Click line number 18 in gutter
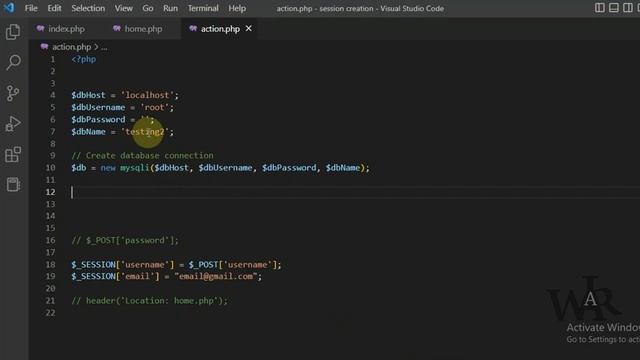 click(50, 264)
